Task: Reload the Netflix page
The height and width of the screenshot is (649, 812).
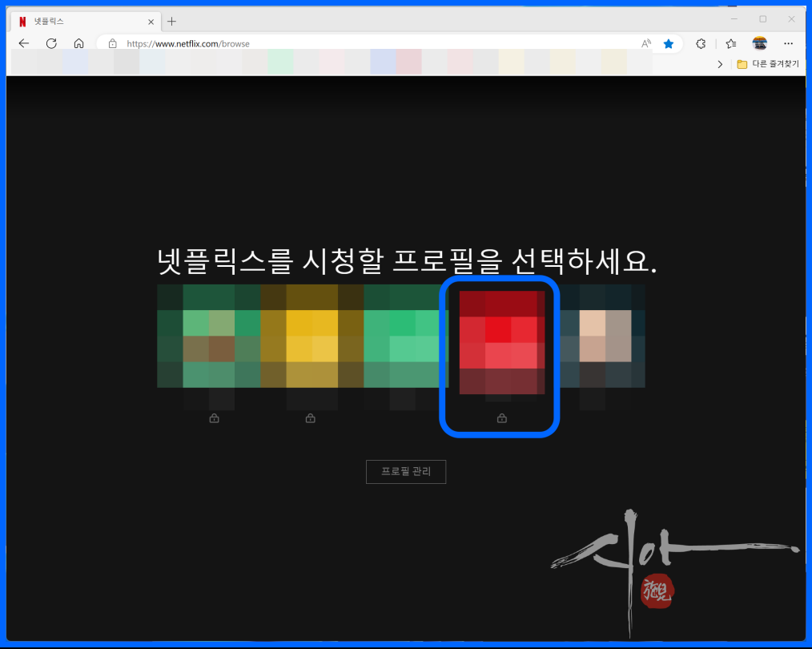Action: 51,43
